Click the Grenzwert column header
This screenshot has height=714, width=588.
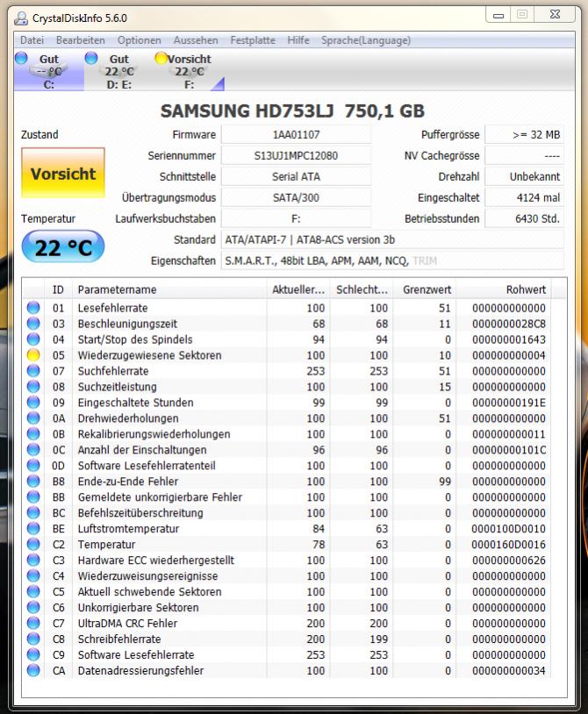tap(424, 289)
